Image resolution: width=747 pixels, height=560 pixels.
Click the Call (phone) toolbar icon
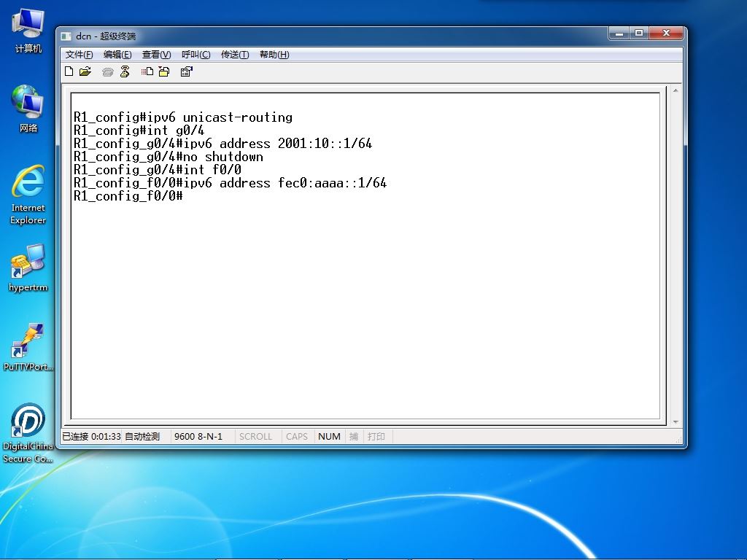click(x=108, y=72)
